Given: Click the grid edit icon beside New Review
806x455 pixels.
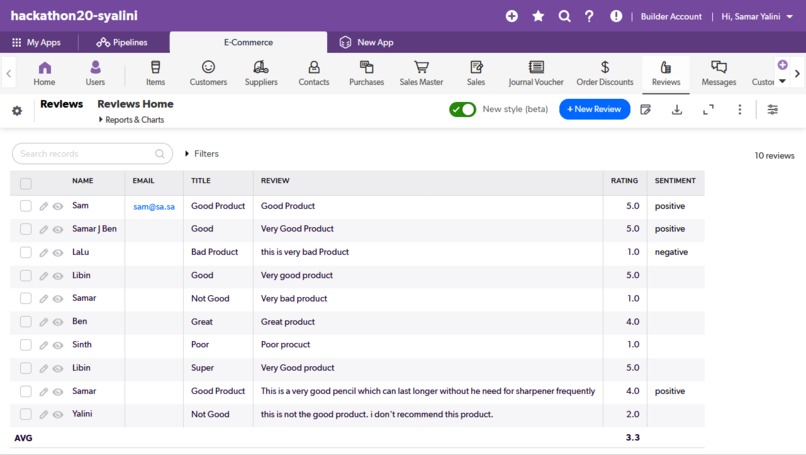Looking at the screenshot, I should tap(646, 110).
